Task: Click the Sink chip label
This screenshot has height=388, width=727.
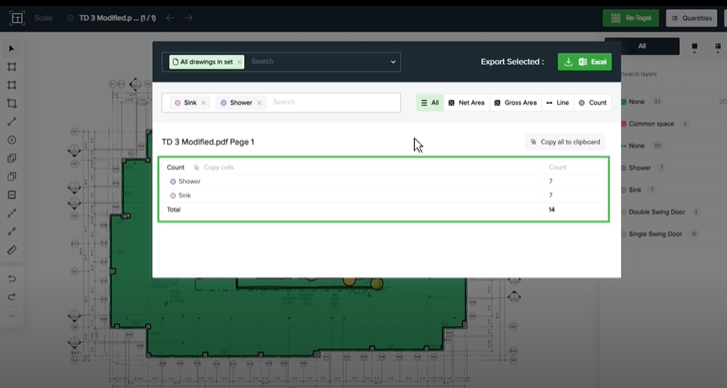Action: click(190, 102)
